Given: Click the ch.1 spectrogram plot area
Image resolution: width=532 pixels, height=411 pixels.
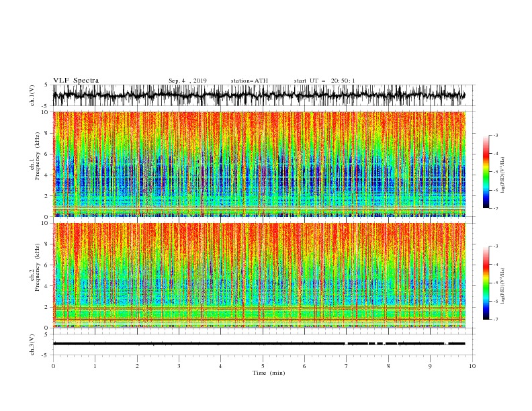Looking at the screenshot, I should (x=259, y=164).
